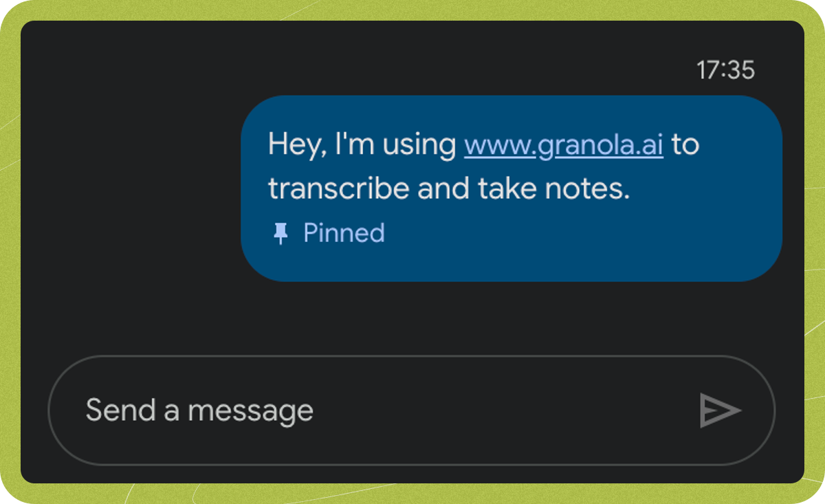The height and width of the screenshot is (504, 825).
Task: Follow the underlined granola.ai hyperlink
Action: (563, 144)
